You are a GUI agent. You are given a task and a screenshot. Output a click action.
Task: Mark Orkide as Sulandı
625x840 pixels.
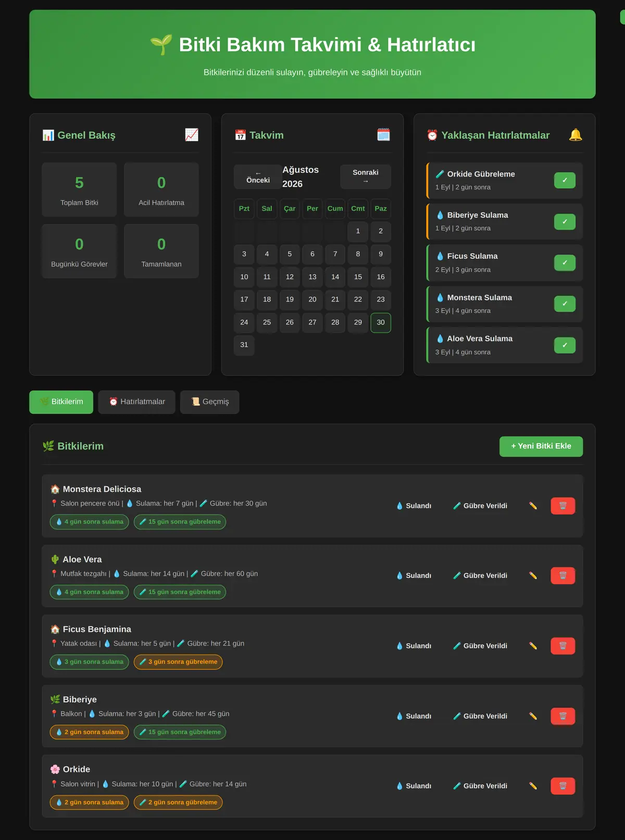coord(414,786)
